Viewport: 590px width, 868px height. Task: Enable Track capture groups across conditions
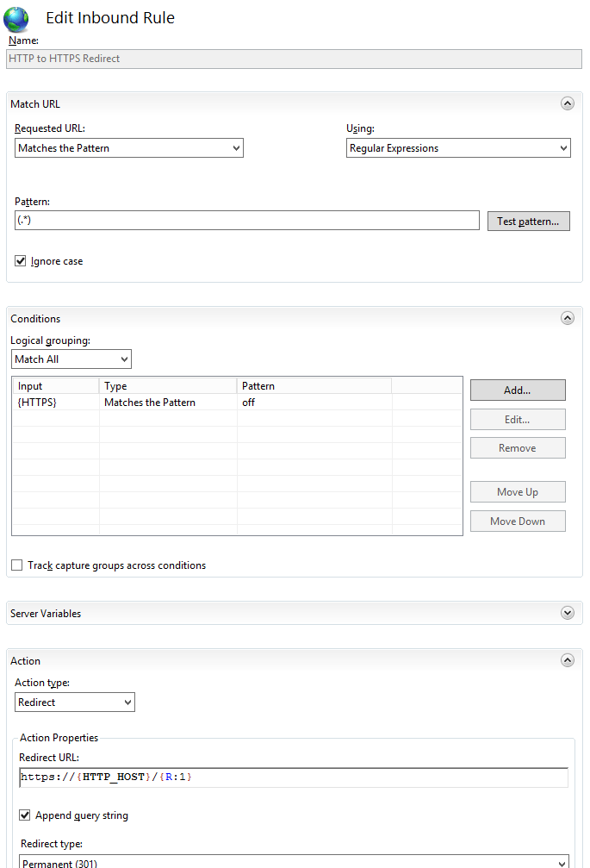click(x=17, y=565)
